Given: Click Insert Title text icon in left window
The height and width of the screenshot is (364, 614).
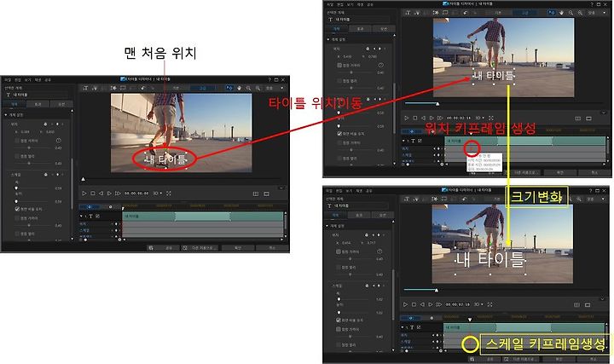Looking at the screenshot, I should pos(85,88).
